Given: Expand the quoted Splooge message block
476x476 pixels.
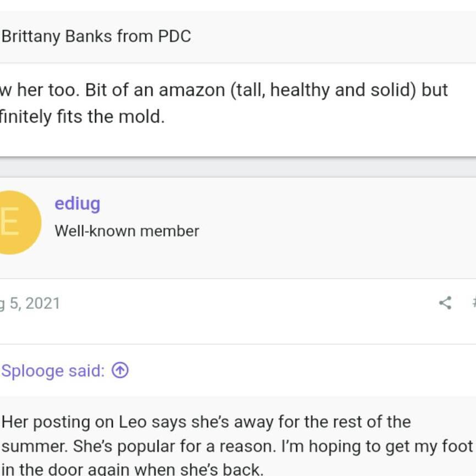Looking at the screenshot, I should [x=238, y=436].
